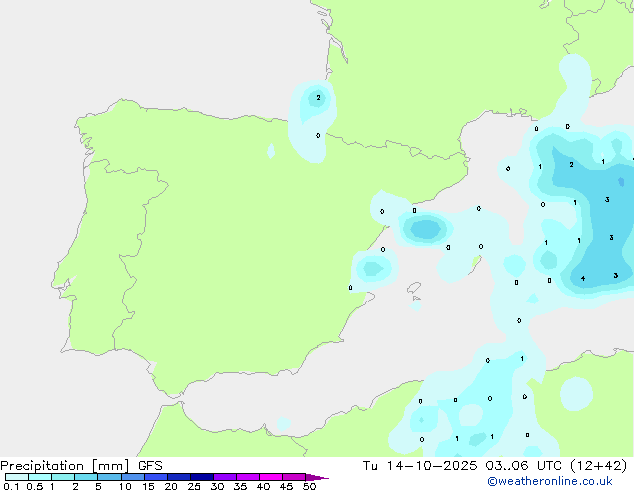
Task: Select the 'GFS' model label
Action: coord(150,466)
